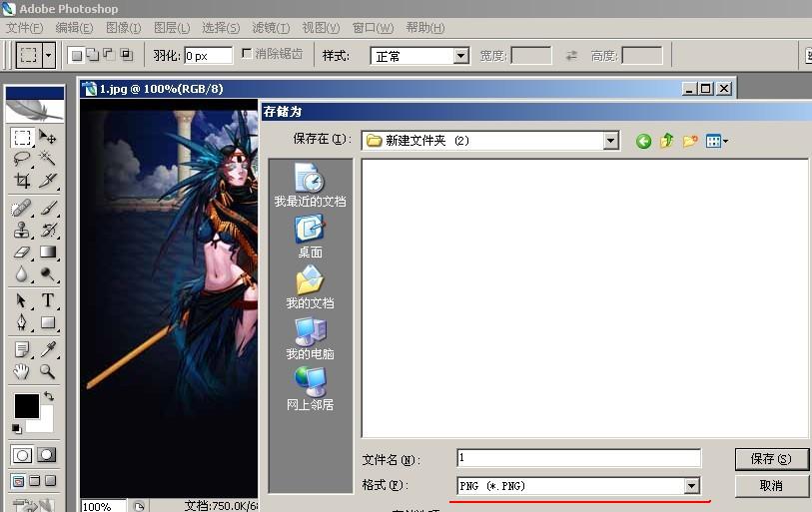812x512 pixels.
Task: Select the Notes tool
Action: [x=22, y=349]
